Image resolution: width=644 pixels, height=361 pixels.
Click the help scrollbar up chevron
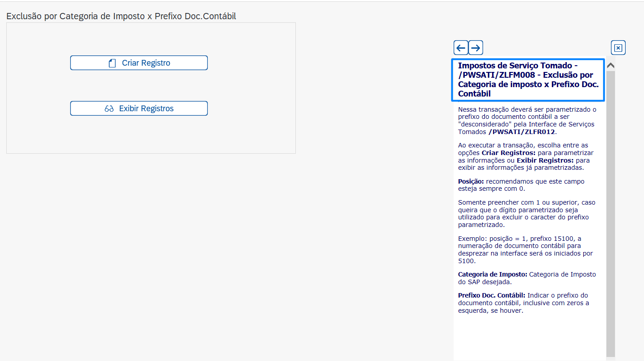(x=610, y=65)
